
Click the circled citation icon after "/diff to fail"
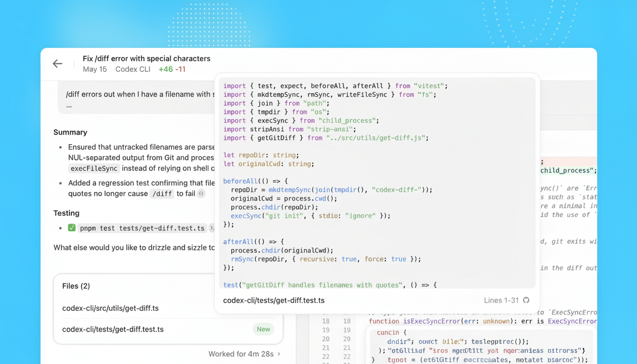pyautogui.click(x=200, y=193)
